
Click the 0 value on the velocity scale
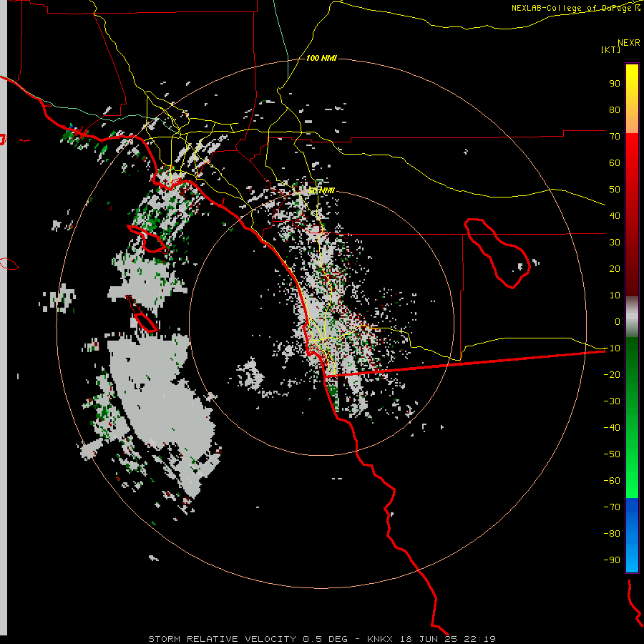(618, 321)
